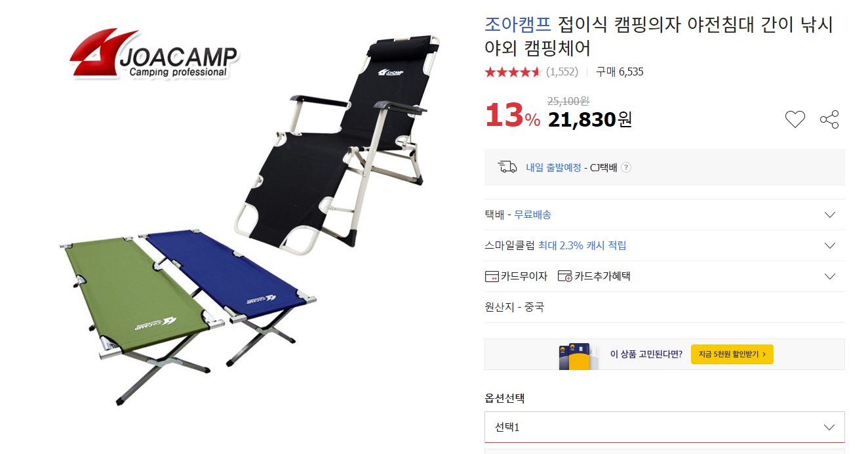Click the 카드추가혜택 label
This screenshot has width=868, height=454.
602,276
